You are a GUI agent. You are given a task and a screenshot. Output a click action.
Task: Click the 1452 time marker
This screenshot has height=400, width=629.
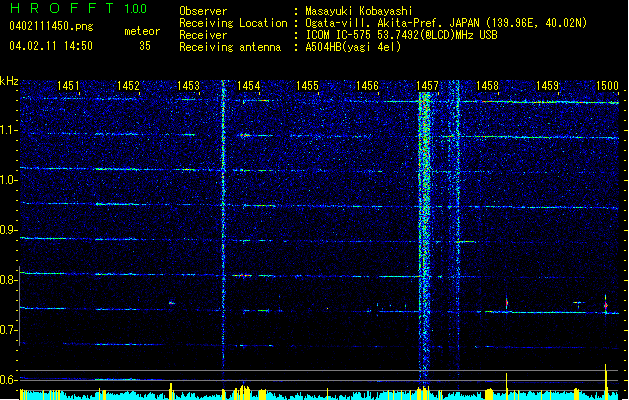(x=128, y=85)
